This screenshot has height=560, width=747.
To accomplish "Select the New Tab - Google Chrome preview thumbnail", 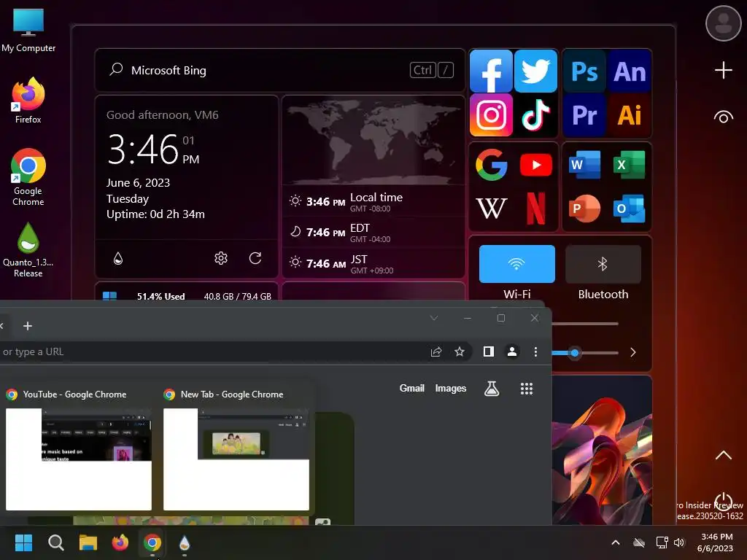I will point(236,459).
